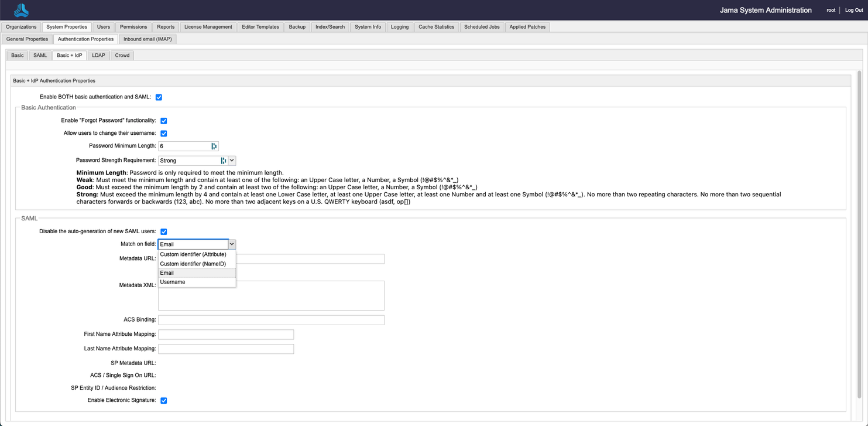Switch to Inbound email (IMAP) sub-tab
868x426 pixels.
point(147,39)
